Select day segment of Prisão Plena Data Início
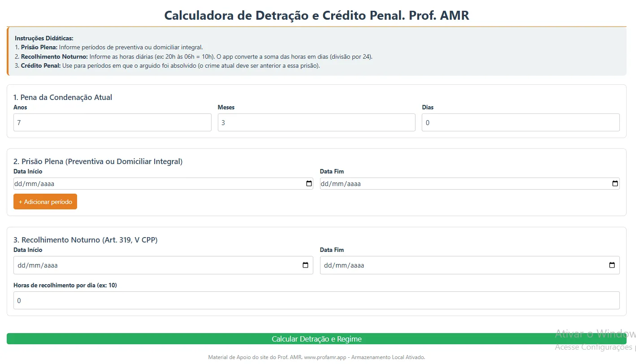 [x=18, y=184]
